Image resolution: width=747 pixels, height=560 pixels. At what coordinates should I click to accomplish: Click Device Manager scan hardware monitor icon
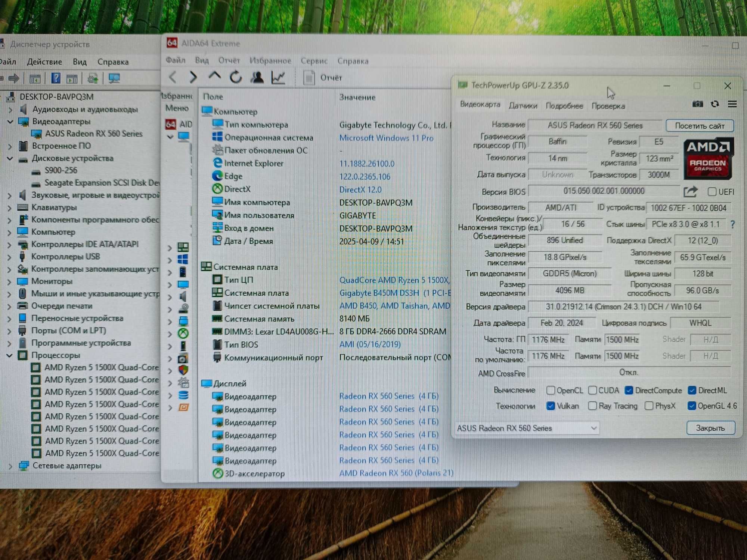point(114,78)
